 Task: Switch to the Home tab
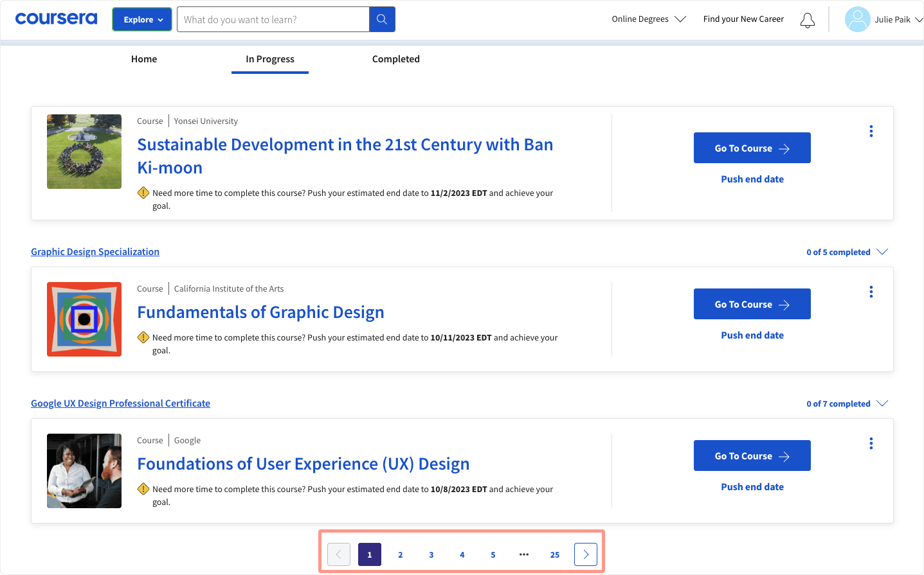click(x=144, y=59)
